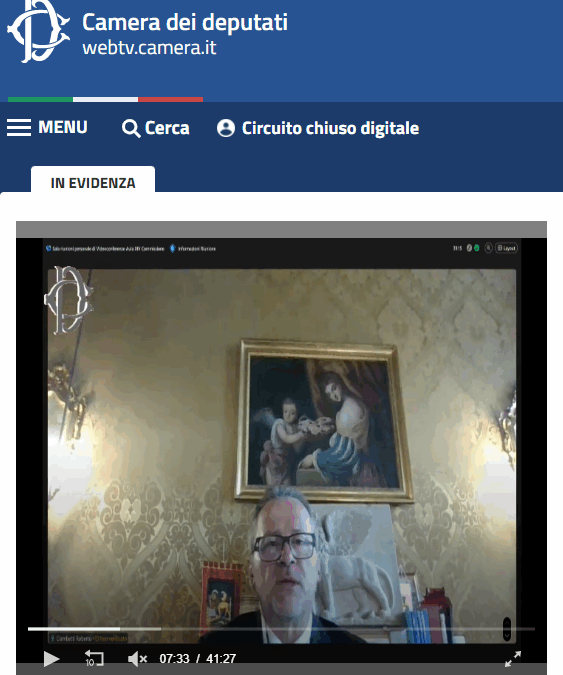
Task: Open the hamburger MENU icon
Action: click(x=19, y=128)
